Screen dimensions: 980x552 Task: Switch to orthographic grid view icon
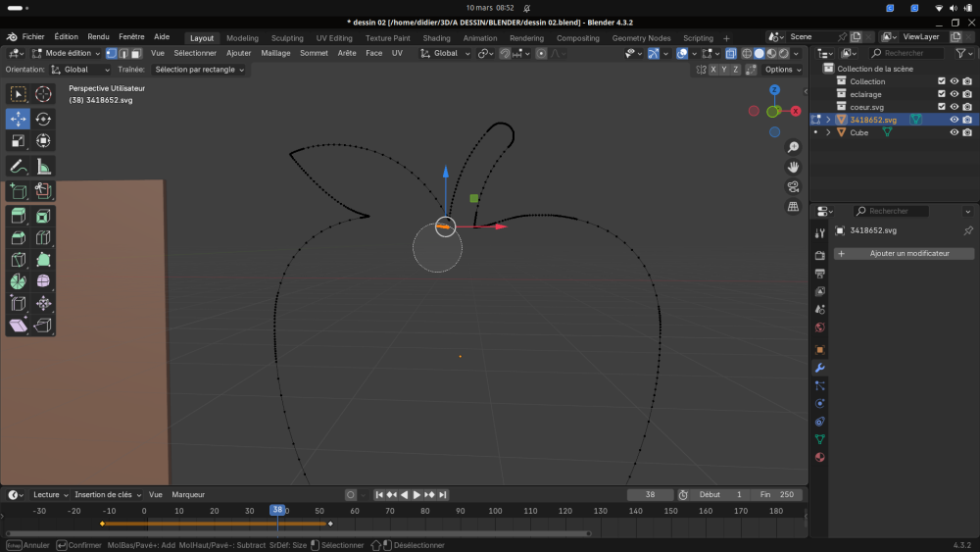793,207
